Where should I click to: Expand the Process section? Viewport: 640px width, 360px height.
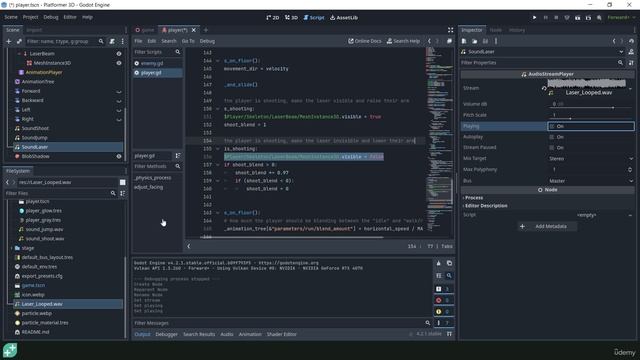pos(473,198)
